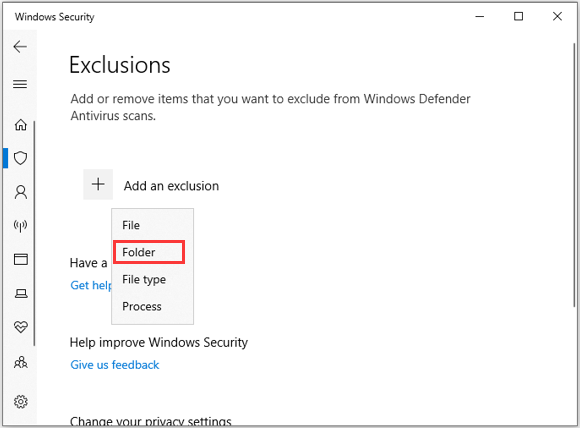The width and height of the screenshot is (580, 428).
Task: Open the Home sidebar icon
Action: click(21, 125)
